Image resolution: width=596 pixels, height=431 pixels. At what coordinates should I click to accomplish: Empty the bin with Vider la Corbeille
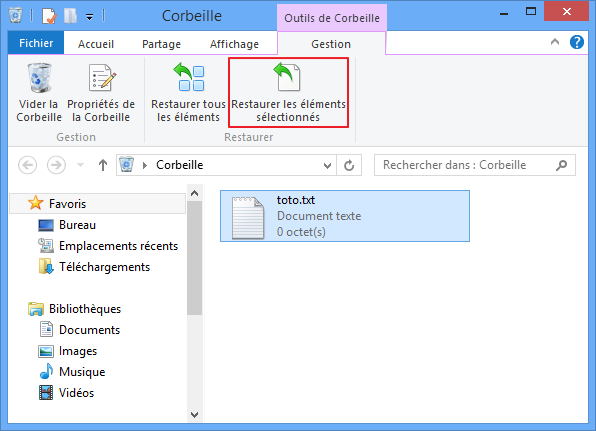39,93
